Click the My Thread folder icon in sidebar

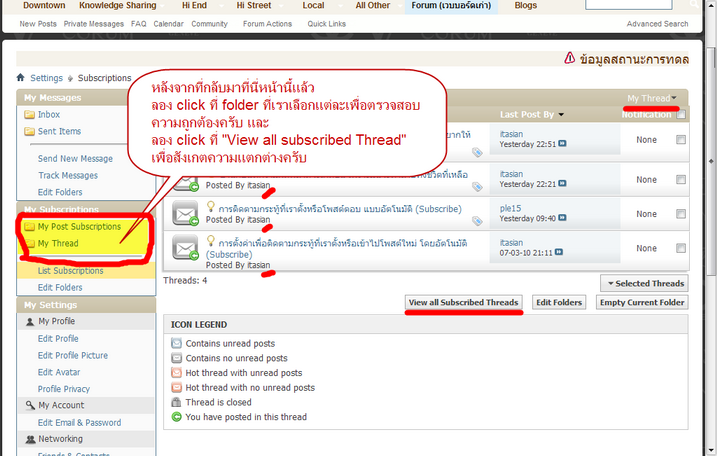(29, 243)
